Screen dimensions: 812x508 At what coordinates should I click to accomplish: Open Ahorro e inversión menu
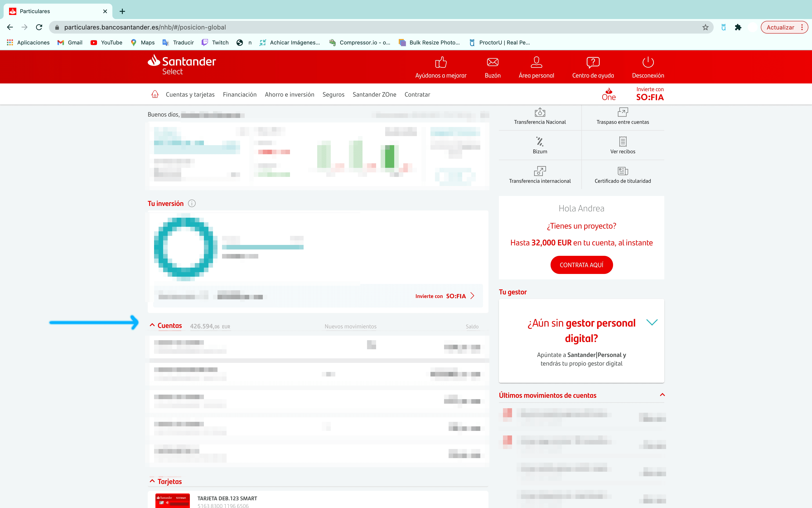(x=290, y=94)
